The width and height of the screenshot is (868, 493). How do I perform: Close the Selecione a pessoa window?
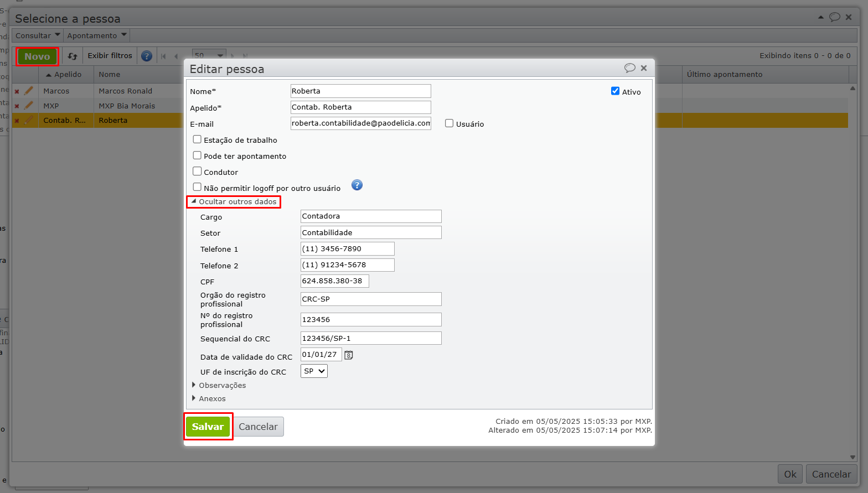point(849,17)
